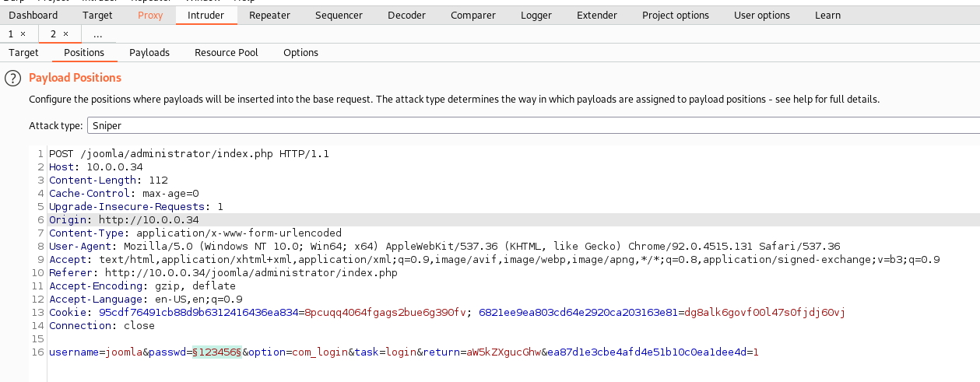980x382 pixels.
Task: Open the Sequencer tab
Action: click(339, 16)
